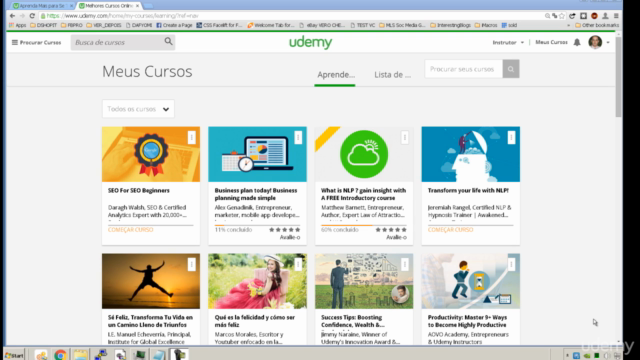Screen dimensions: 640x360
Task: Open the SEO For SEO Beginners title
Action: [x=138, y=191]
